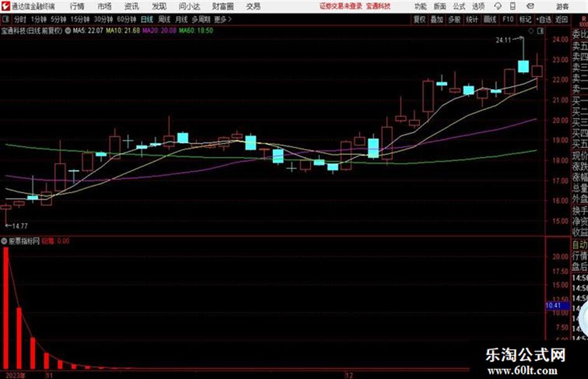Click the MA10: 21.68 value
Screen dimensions: 588x379
coord(123,30)
